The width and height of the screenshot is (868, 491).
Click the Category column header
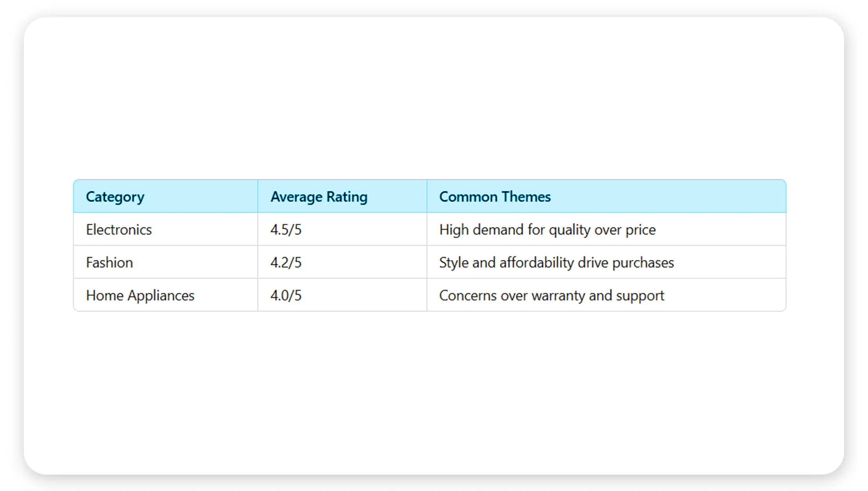coord(166,196)
